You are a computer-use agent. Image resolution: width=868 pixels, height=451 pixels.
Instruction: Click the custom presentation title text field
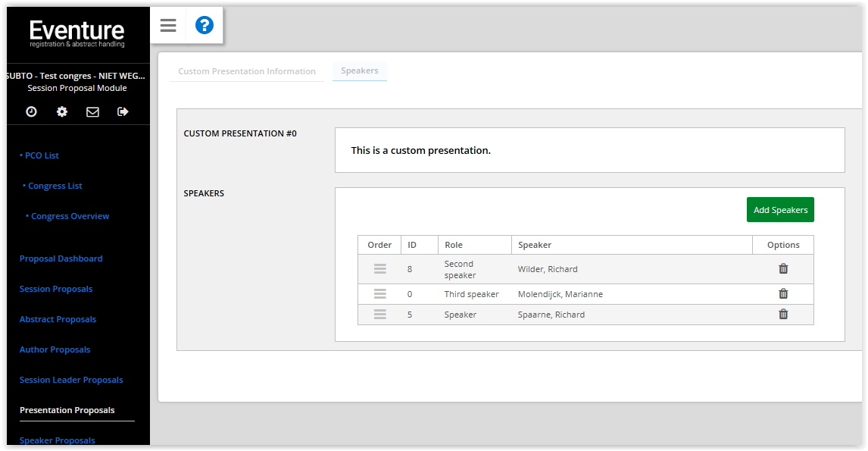(589, 150)
